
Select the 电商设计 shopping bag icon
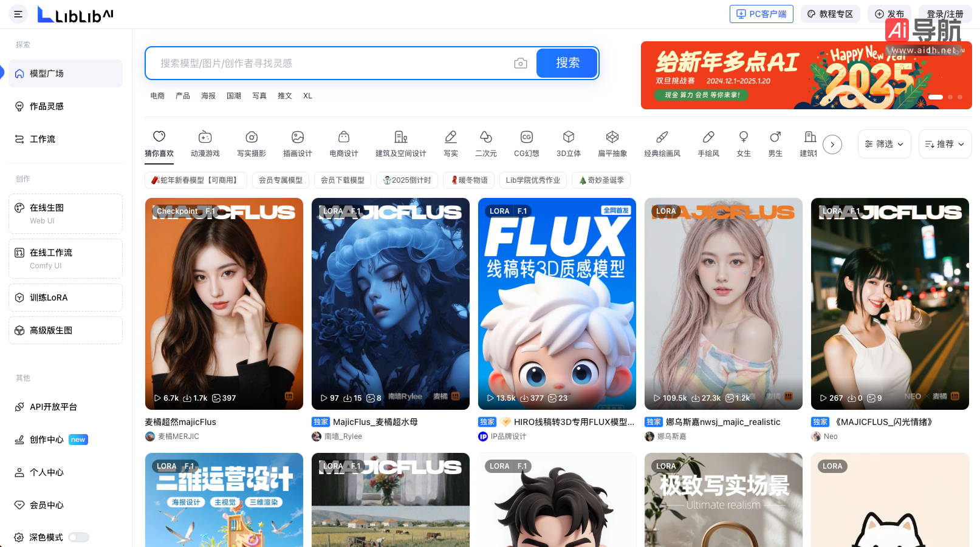click(343, 137)
